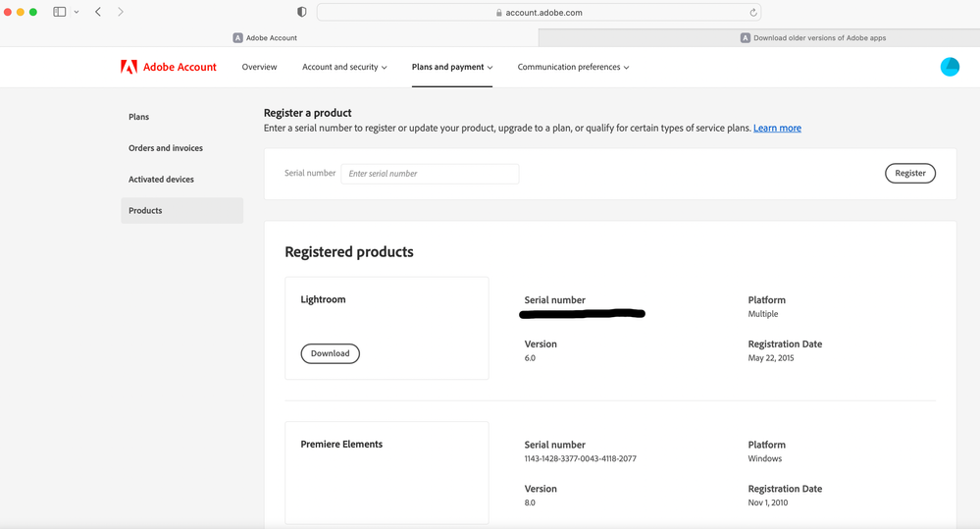Viewport: 980px width, 529px height.
Task: Click the privacy shield icon
Action: (x=302, y=12)
